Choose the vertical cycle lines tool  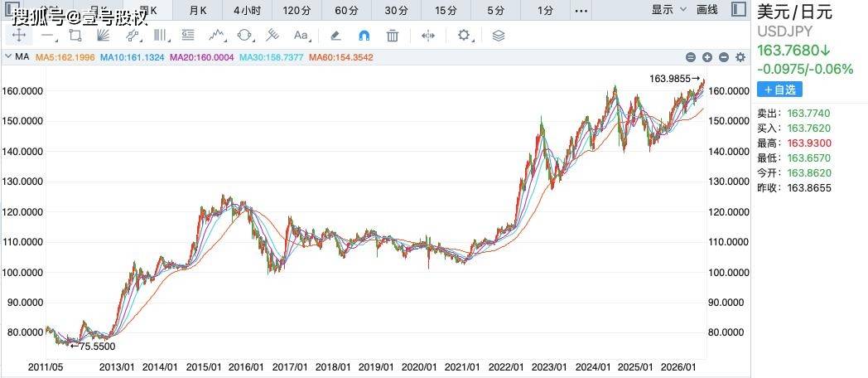tap(160, 36)
